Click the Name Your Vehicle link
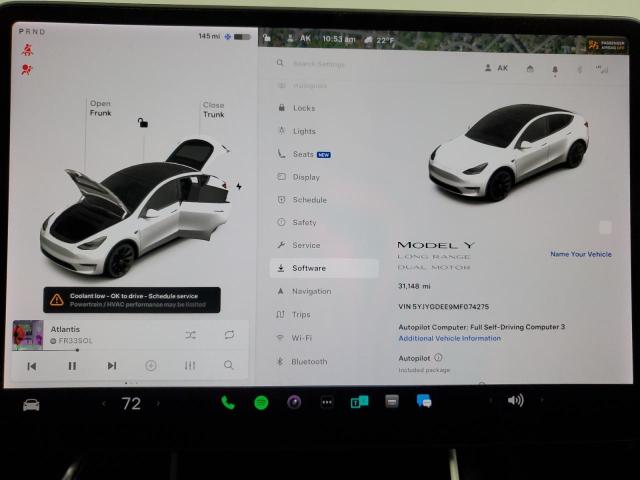Image resolution: width=640 pixels, height=480 pixels. tap(581, 254)
